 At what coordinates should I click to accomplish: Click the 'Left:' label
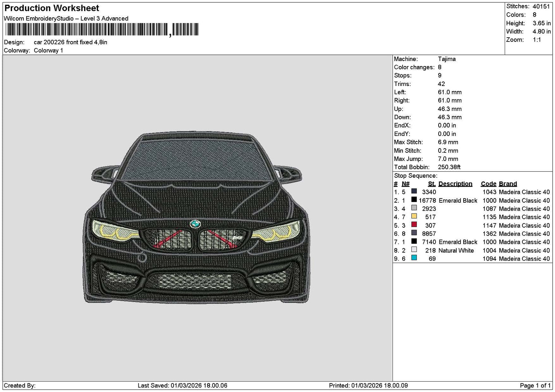pos(400,92)
